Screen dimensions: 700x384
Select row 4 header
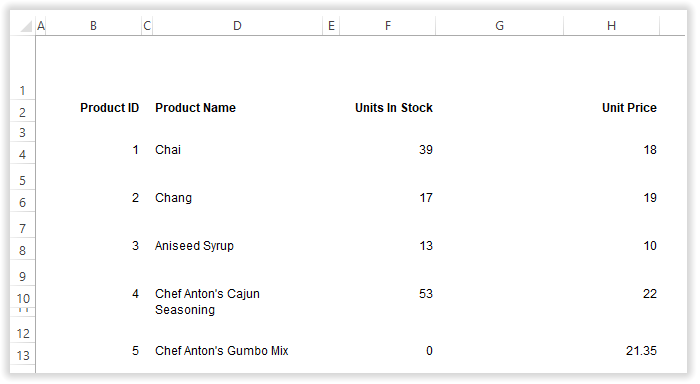click(x=22, y=154)
